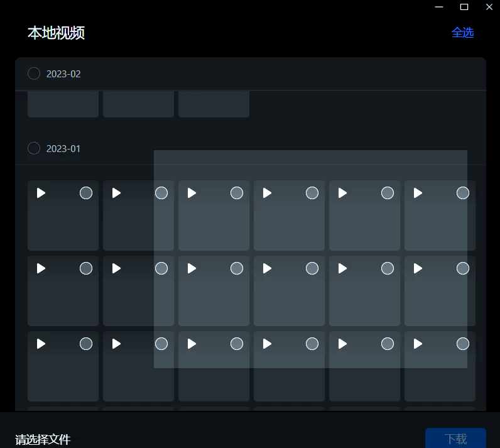Play sixth video in 2023-01 first row
500x448 pixels.
[x=418, y=193]
